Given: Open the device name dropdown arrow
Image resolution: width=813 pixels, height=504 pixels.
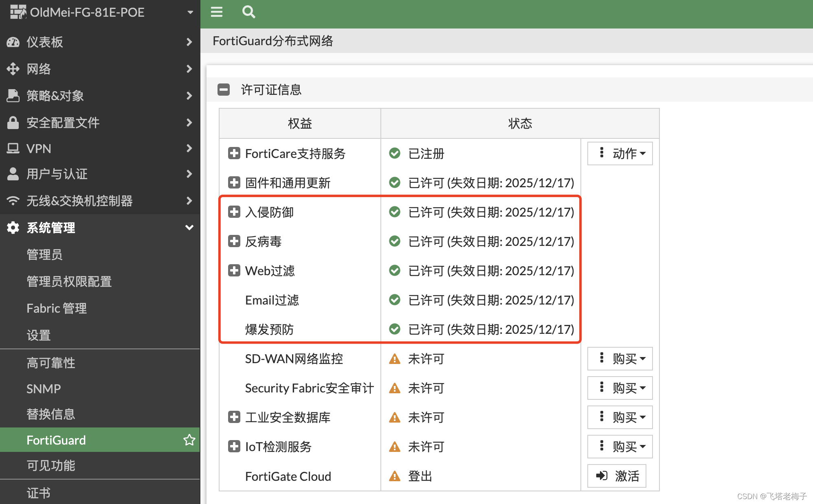Looking at the screenshot, I should pyautogui.click(x=190, y=12).
